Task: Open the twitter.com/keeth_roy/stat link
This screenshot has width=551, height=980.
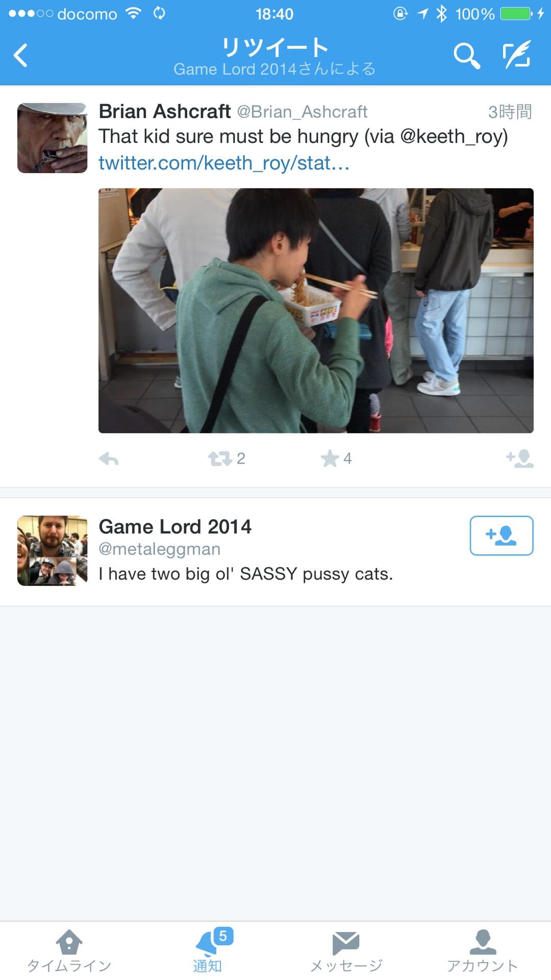Action: click(x=224, y=163)
